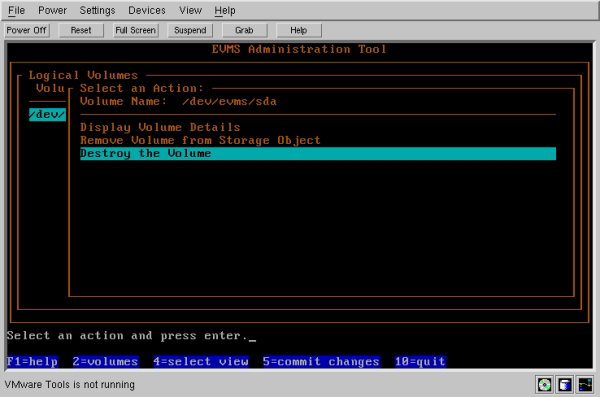
Task: Open the Power menu
Action: 52,10
